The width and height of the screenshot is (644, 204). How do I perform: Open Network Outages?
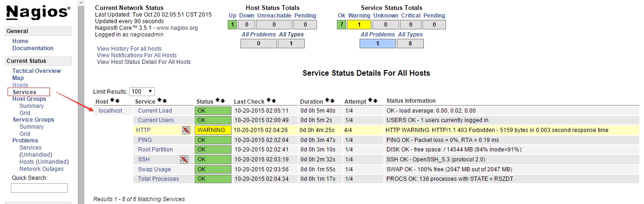pos(42,169)
